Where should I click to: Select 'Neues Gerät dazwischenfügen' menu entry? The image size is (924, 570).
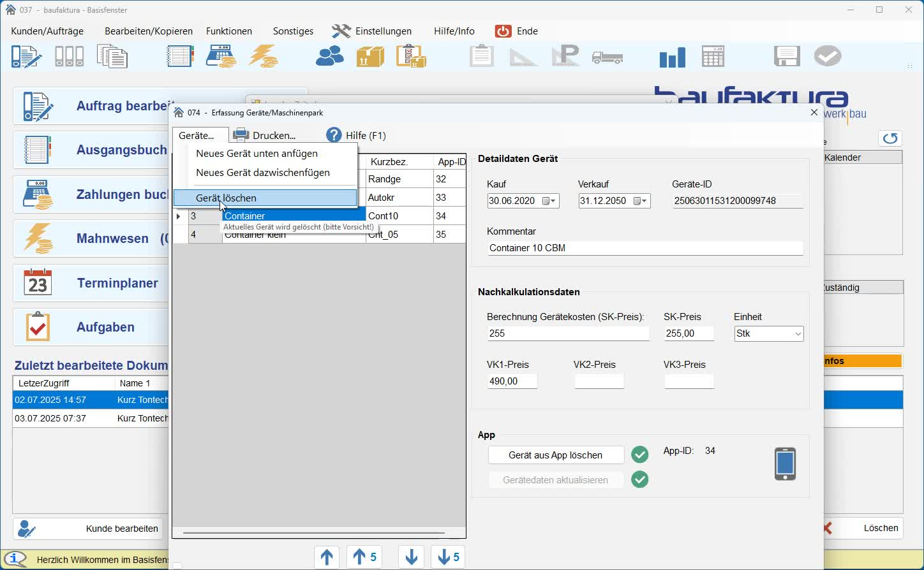click(263, 173)
